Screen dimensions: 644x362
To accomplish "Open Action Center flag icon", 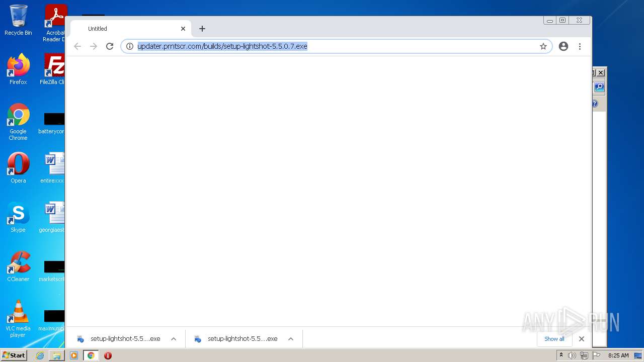I will coord(596,355).
